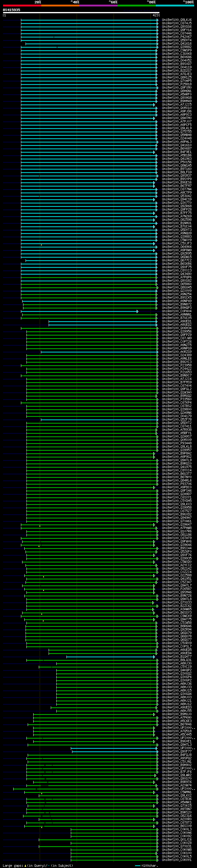Click hit label UniRef100_C0PA04
Image resolution: width=197 pixels, height=868 pixels.
[x=177, y=311]
